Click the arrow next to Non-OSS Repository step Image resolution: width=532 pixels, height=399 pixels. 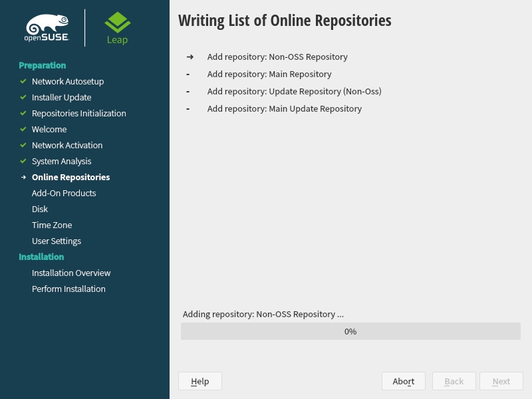[190, 57]
